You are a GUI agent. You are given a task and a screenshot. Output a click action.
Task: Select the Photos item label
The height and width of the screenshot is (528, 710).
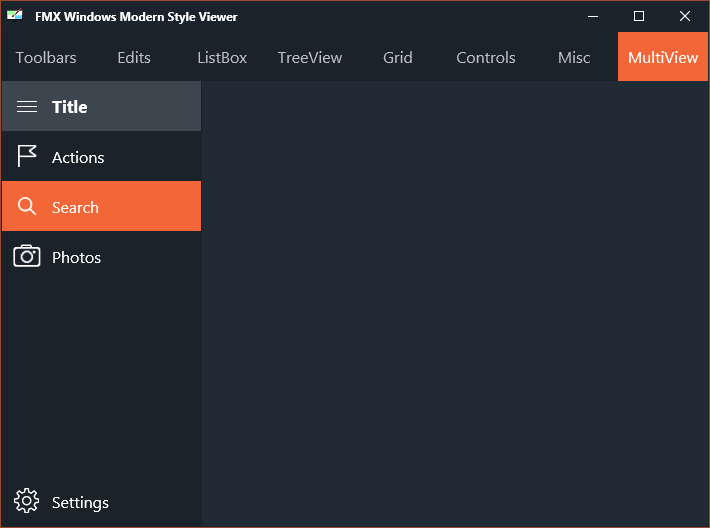76,258
